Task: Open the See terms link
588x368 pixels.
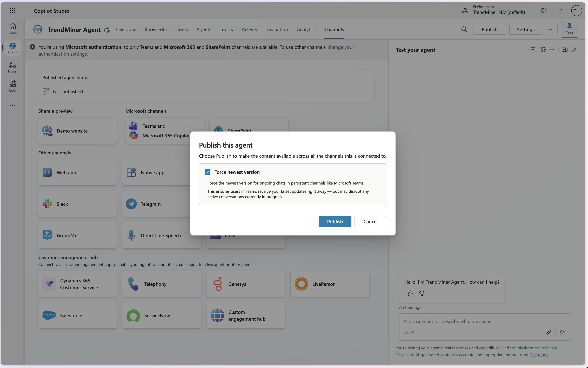Action: pyautogui.click(x=539, y=355)
